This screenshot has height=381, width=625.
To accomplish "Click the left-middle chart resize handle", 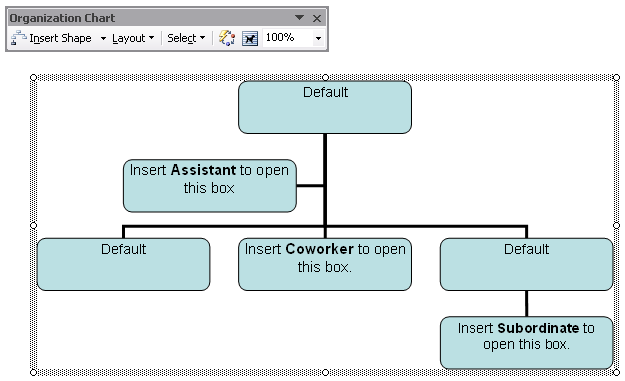I will click(x=33, y=225).
